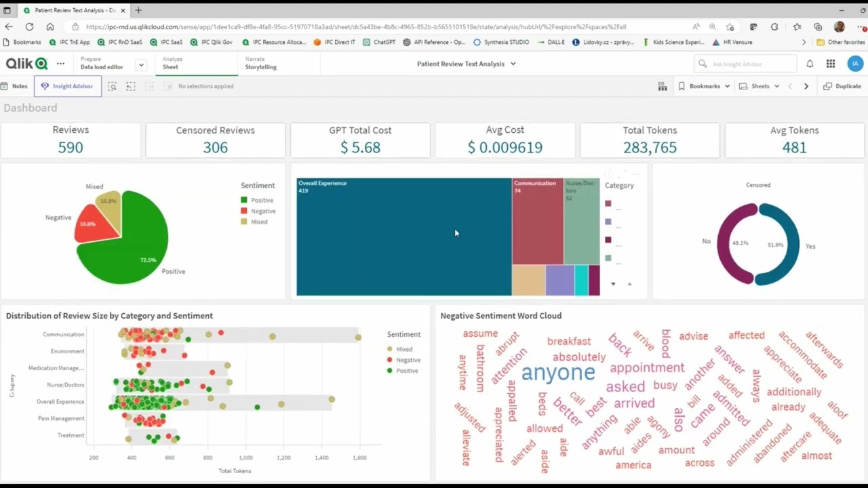Select Nurse/Doctors row label in distribution chart

pyautogui.click(x=65, y=385)
